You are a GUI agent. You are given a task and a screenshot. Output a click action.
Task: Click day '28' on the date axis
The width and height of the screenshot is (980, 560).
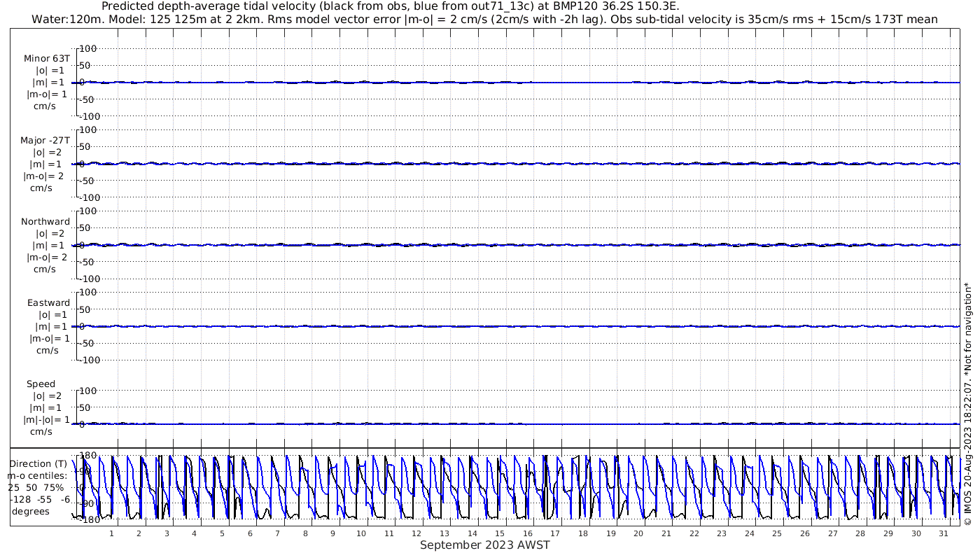[x=860, y=533]
